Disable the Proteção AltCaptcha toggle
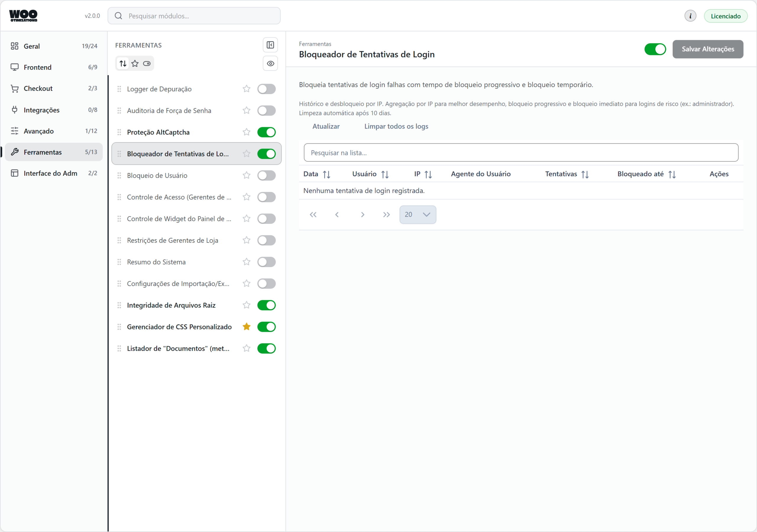Image resolution: width=757 pixels, height=532 pixels. pyautogui.click(x=266, y=132)
